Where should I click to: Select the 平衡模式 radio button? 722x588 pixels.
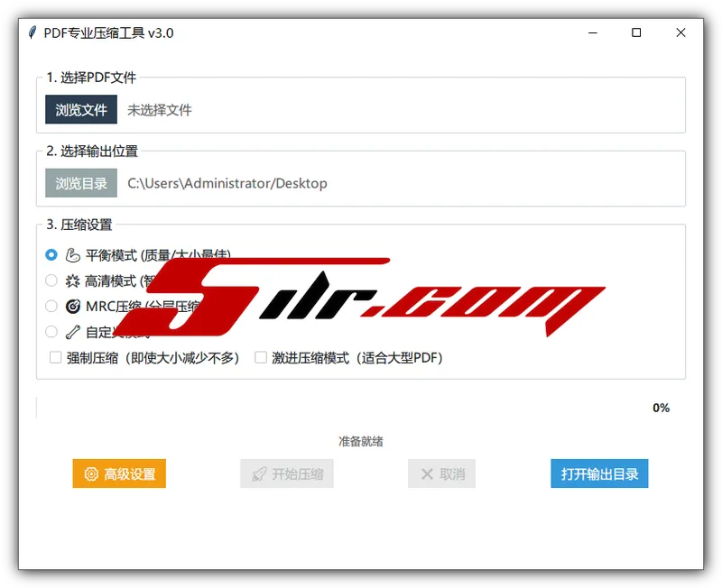(x=51, y=255)
